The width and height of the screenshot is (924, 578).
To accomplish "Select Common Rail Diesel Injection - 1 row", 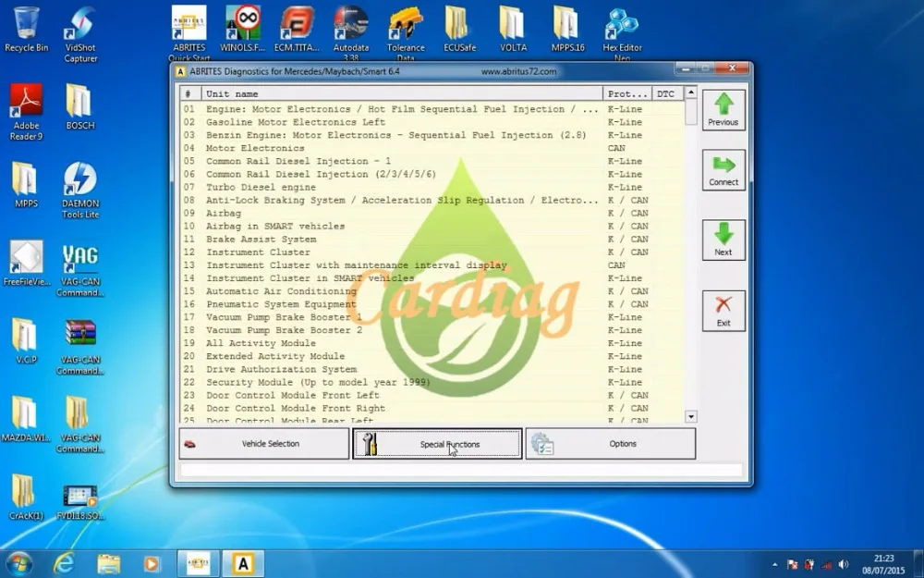I will 432,161.
